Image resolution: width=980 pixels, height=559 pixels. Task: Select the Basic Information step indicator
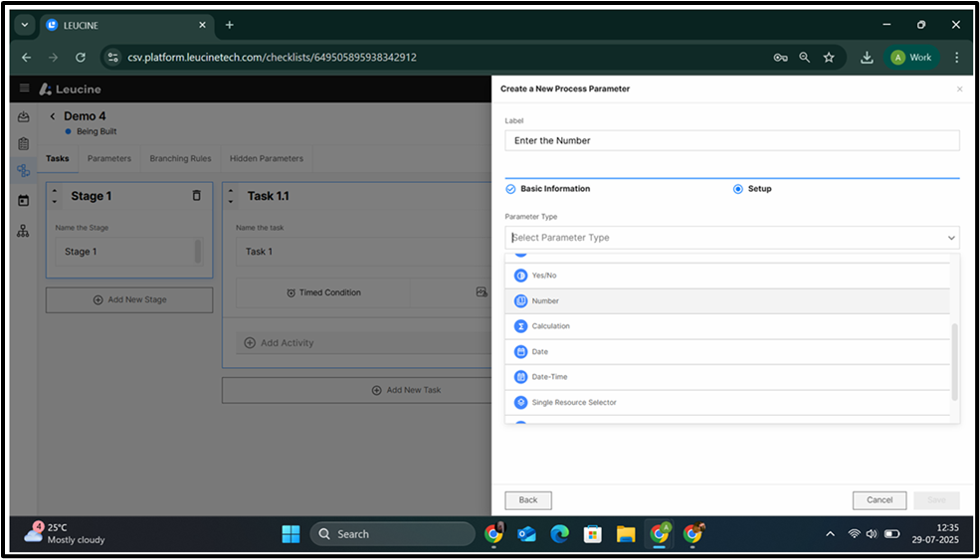point(510,189)
